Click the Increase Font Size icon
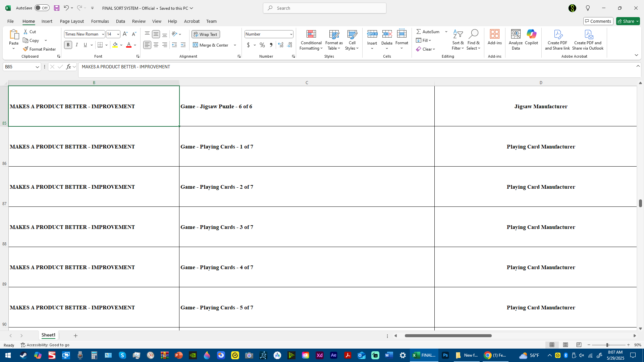 pyautogui.click(x=125, y=34)
